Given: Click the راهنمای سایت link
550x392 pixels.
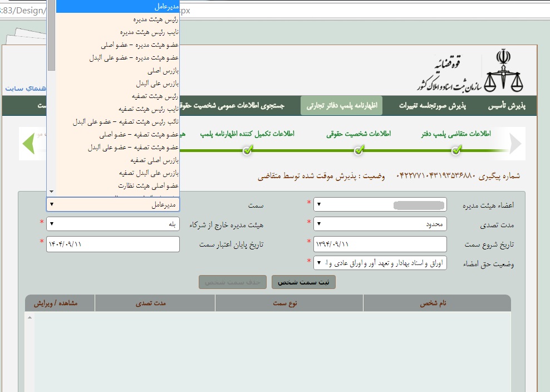Looking at the screenshot, I should (25, 89).
